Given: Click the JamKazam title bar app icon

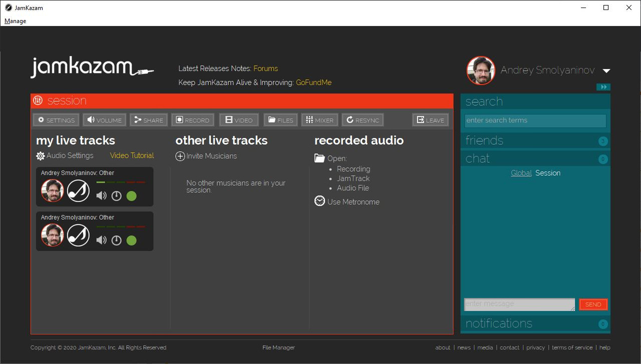Looking at the screenshot, I should (x=9, y=8).
